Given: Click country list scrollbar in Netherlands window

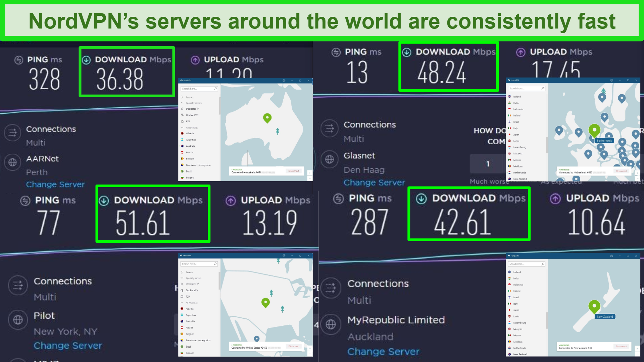Looking at the screenshot, I should click(x=547, y=145).
